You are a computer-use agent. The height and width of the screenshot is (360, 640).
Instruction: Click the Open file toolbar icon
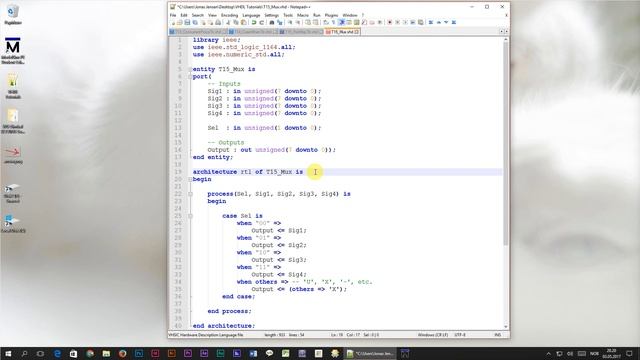(180, 22)
